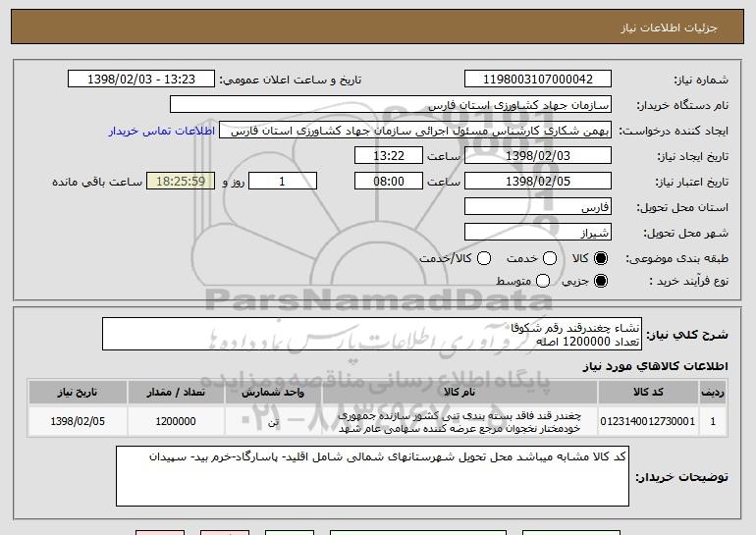Click the تاریخ نیاز column header
Viewport: 756px width, 535px height.
click(x=78, y=392)
